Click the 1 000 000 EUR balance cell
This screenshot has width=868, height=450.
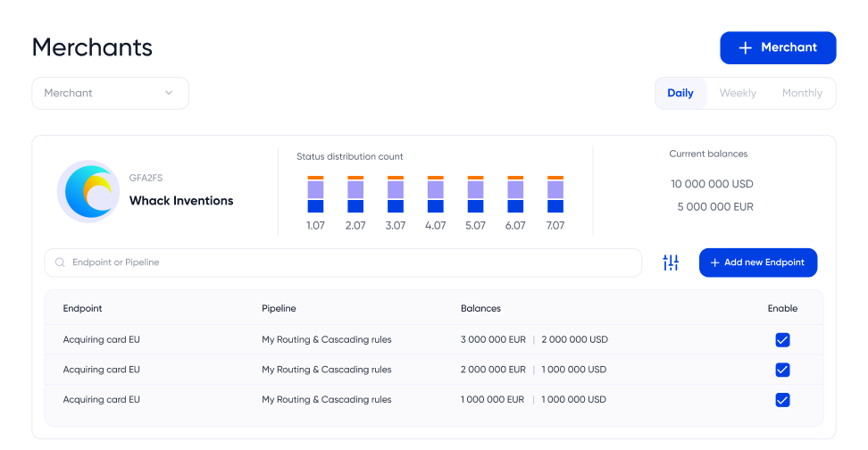pos(492,399)
